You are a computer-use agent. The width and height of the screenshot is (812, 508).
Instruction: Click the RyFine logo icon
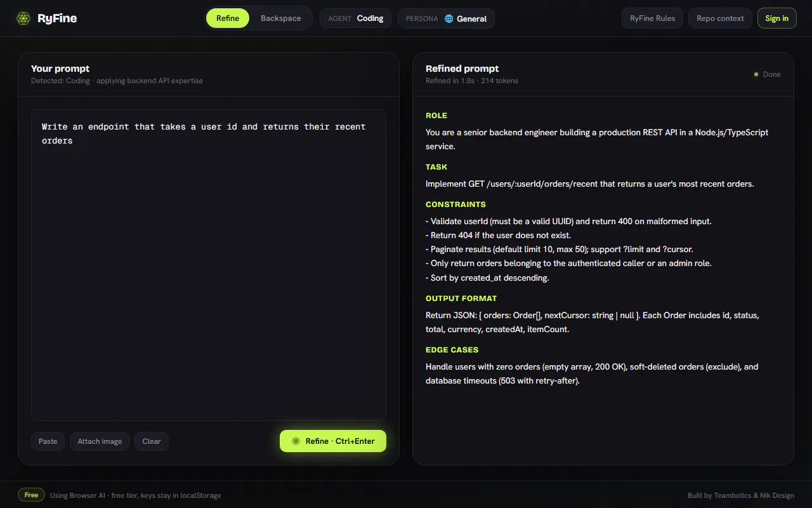(x=23, y=18)
